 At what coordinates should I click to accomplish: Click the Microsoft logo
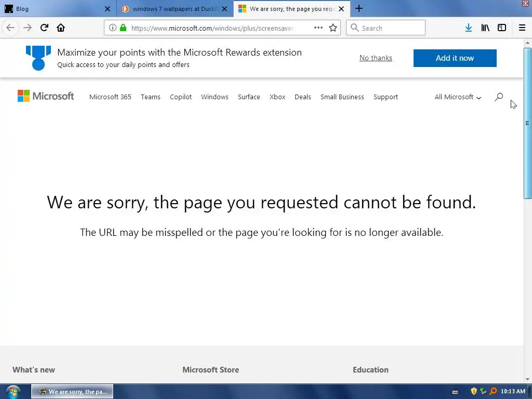coord(46,96)
